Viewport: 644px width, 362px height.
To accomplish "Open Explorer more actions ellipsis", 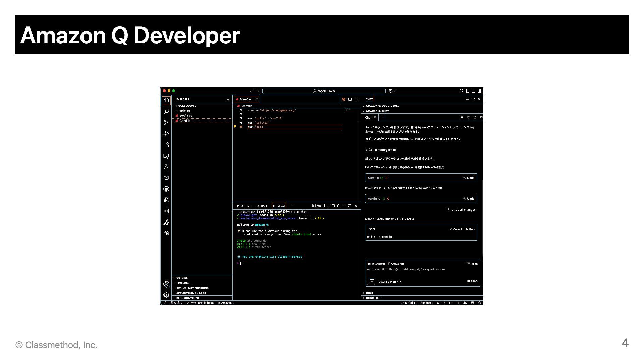I will [227, 99].
